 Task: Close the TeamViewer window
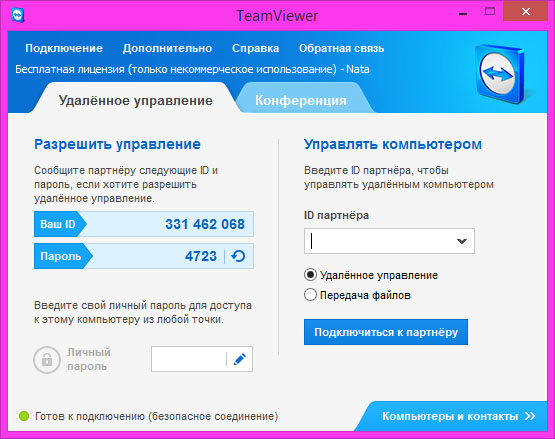[526, 12]
